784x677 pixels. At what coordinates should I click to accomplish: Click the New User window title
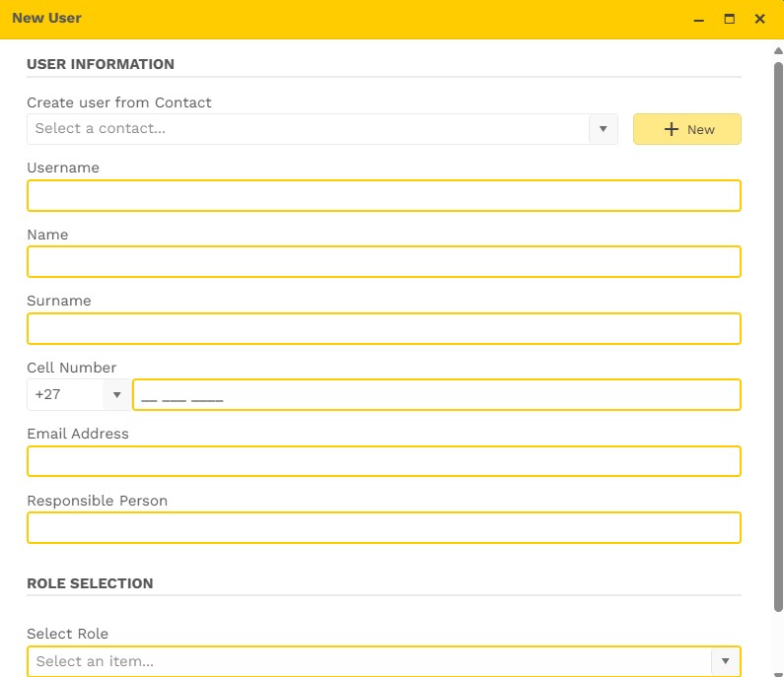[x=46, y=18]
